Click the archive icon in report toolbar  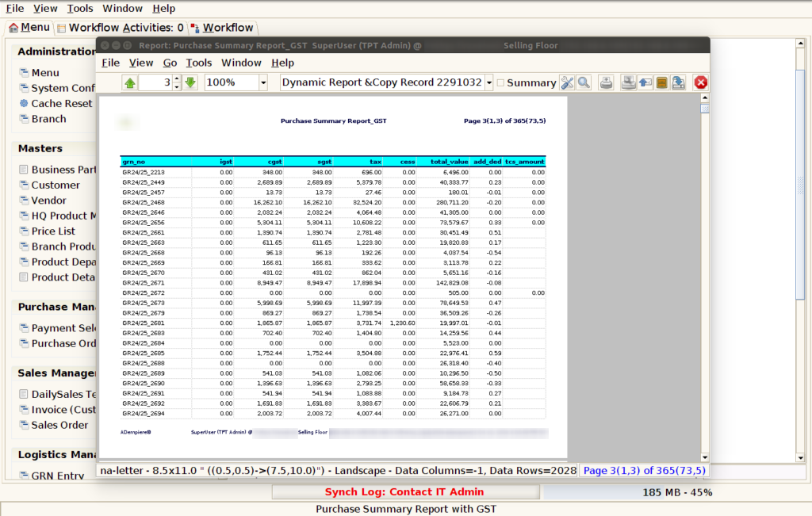[662, 82]
